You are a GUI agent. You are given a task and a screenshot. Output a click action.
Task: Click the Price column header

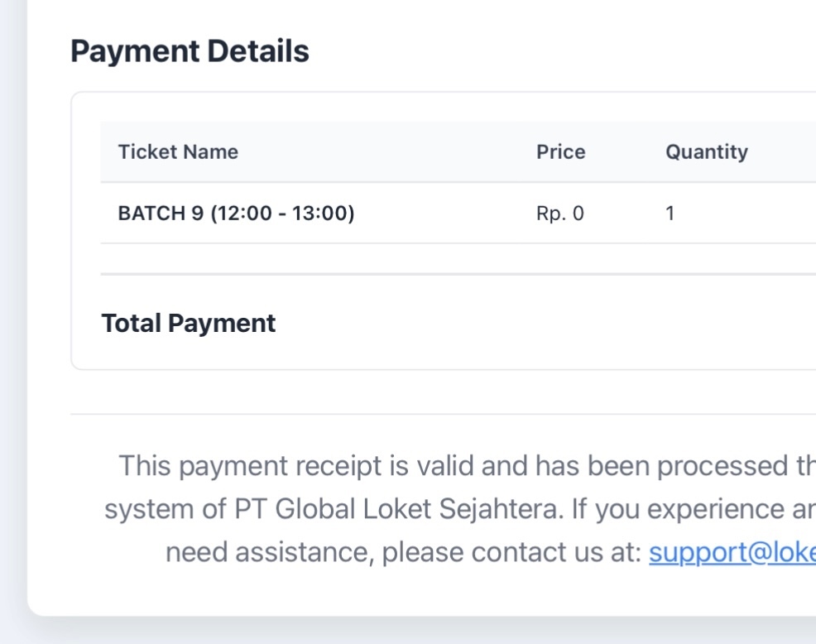pos(560,151)
